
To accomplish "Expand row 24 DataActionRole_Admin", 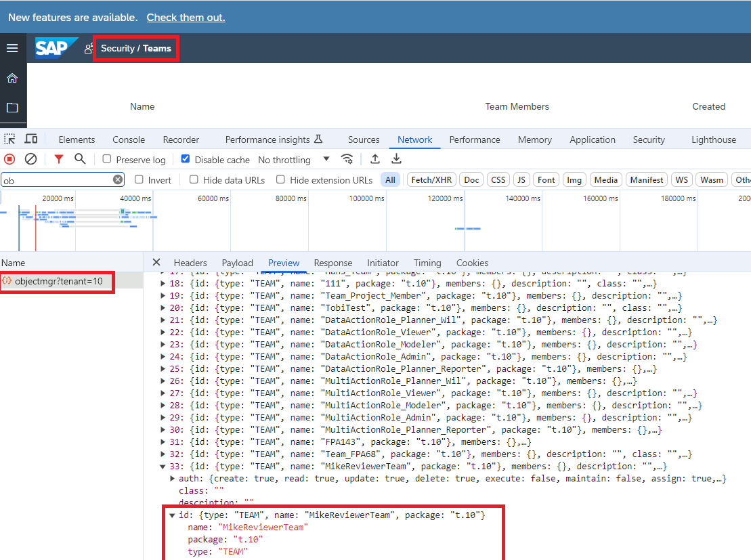I will [163, 357].
